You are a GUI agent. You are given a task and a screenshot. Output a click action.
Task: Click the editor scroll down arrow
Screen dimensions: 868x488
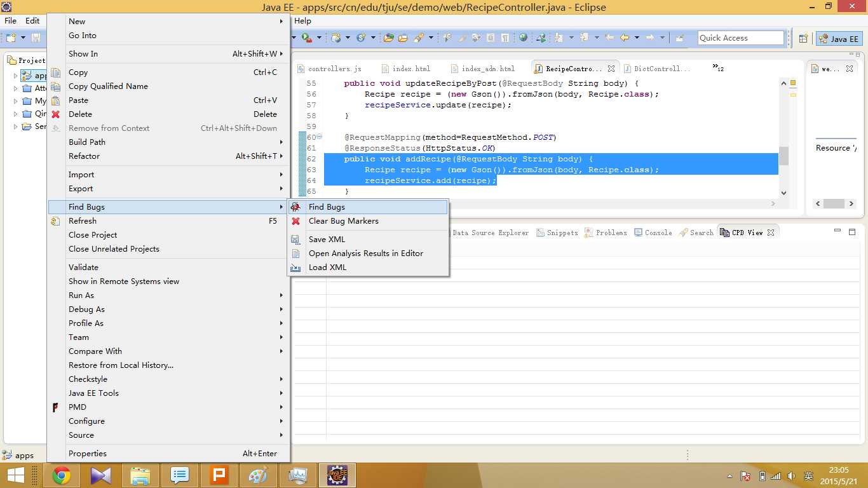click(784, 193)
